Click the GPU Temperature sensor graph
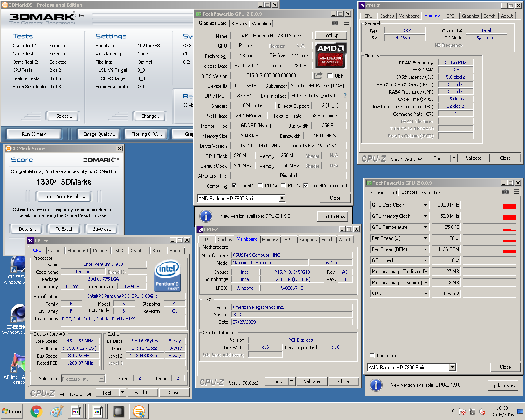 [489, 227]
